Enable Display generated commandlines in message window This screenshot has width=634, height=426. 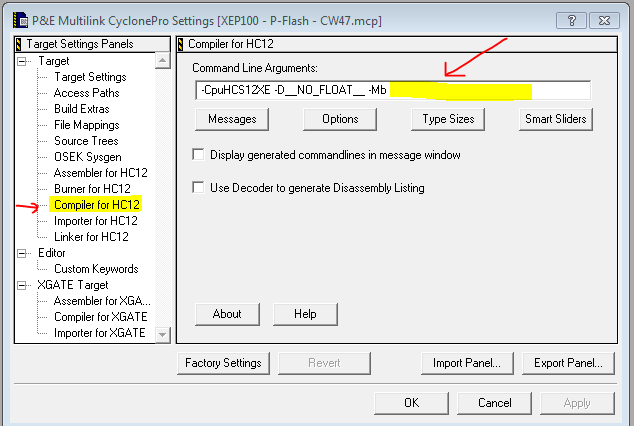[x=198, y=155]
